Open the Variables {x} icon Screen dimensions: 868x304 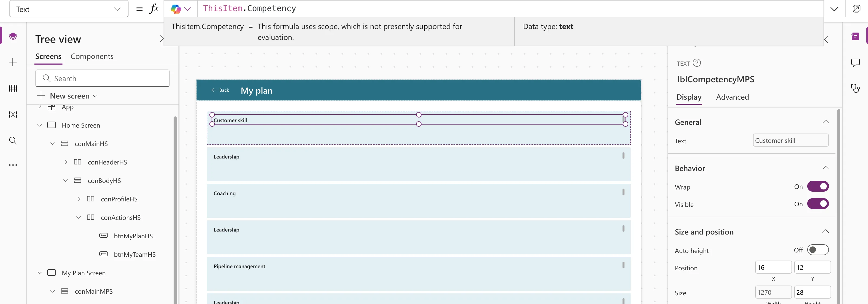(13, 114)
